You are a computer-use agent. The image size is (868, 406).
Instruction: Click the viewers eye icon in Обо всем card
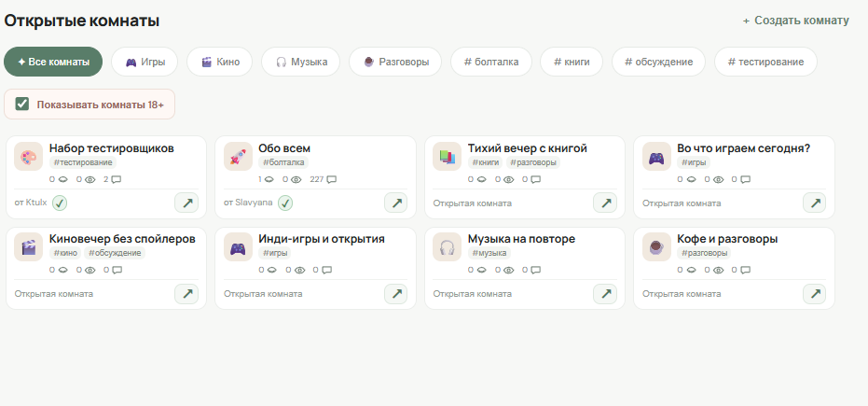pyautogui.click(x=296, y=179)
